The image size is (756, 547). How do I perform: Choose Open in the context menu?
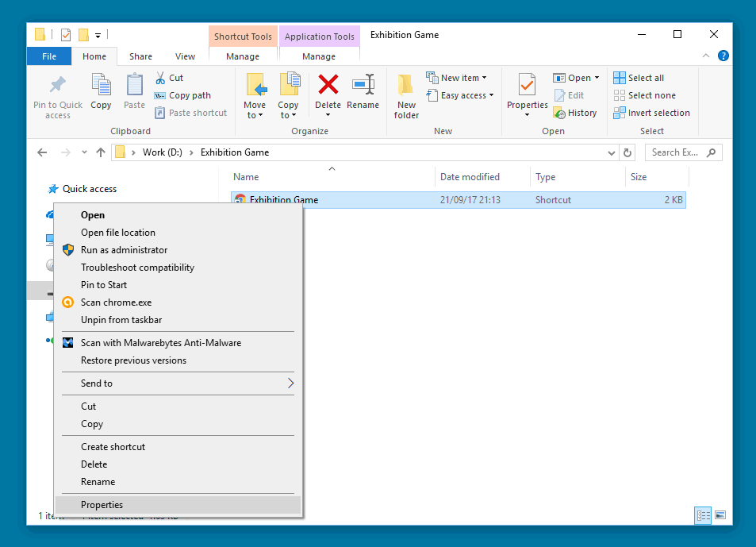[x=178, y=215]
